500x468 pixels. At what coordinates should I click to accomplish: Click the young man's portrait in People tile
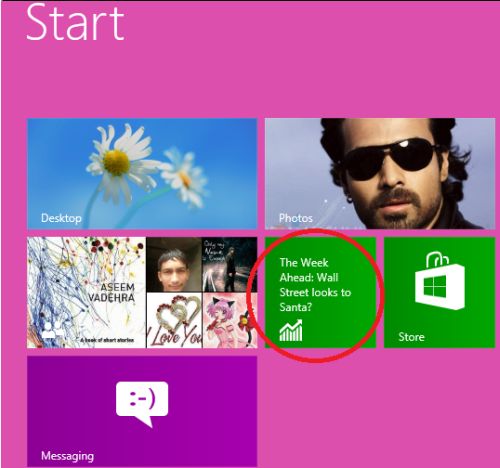(x=174, y=265)
